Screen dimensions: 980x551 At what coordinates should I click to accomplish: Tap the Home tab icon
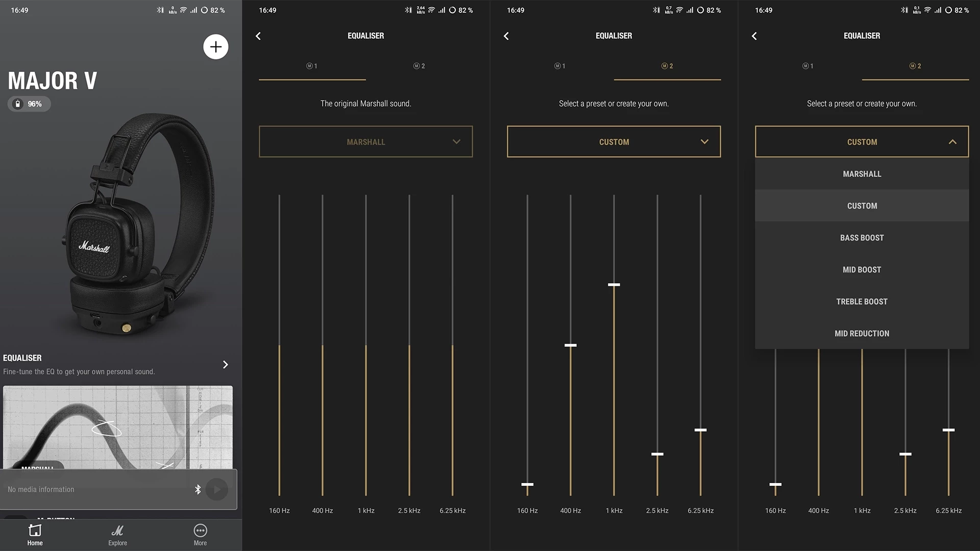click(35, 530)
